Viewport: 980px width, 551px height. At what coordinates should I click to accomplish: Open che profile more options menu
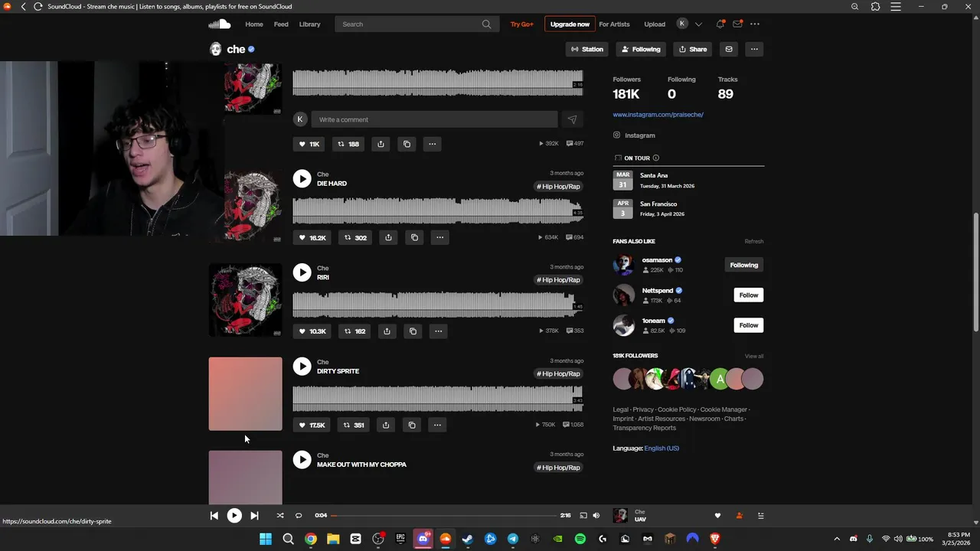point(754,49)
